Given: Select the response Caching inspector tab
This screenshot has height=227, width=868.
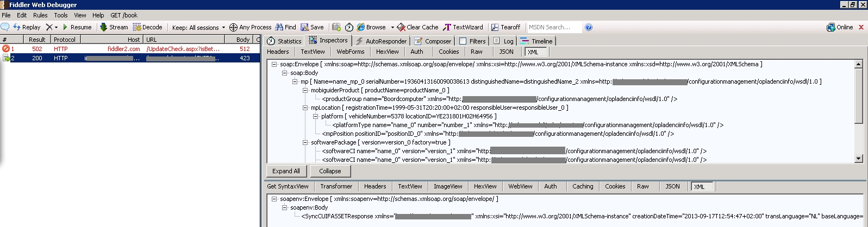Looking at the screenshot, I should tap(583, 186).
